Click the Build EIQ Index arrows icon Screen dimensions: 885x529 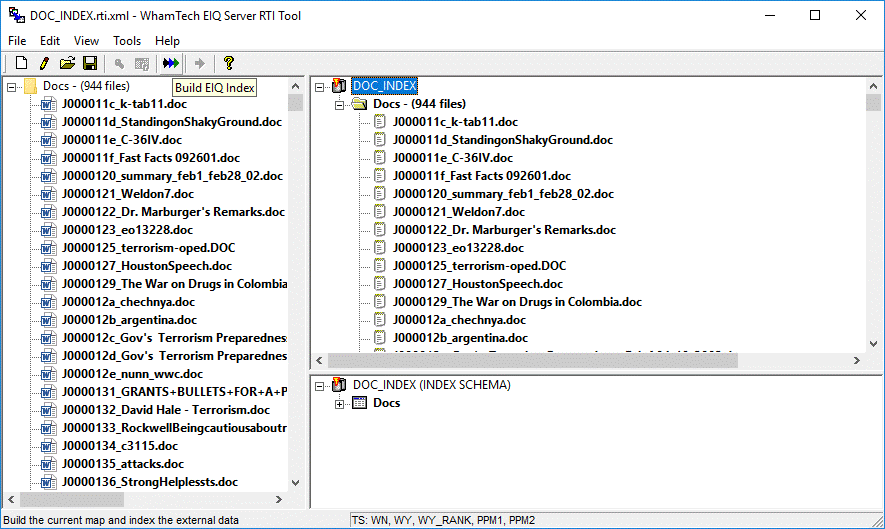click(170, 63)
